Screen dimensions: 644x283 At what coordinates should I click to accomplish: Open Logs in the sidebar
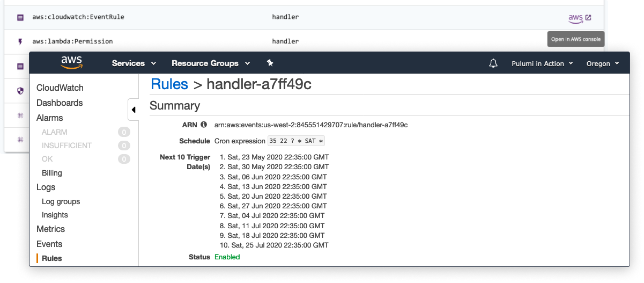coord(46,187)
